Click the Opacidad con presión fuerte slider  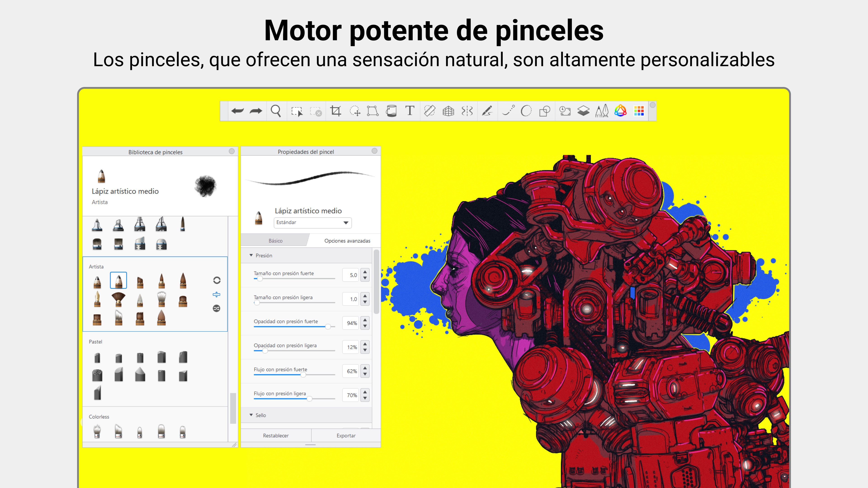pos(294,326)
